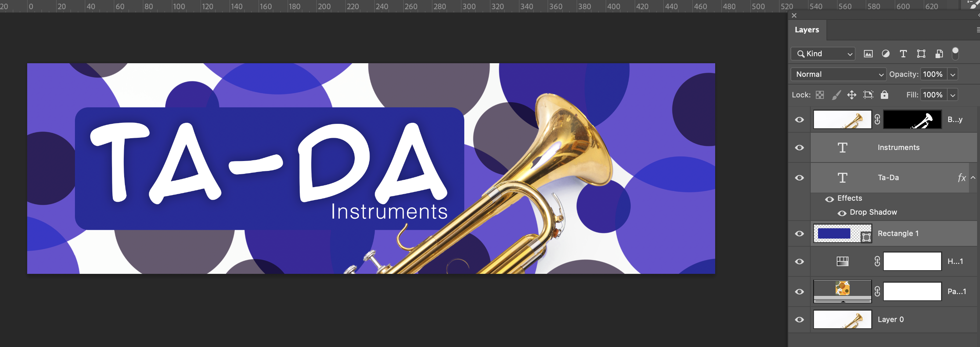This screenshot has height=347, width=980.
Task: Hide Layer 0
Action: point(800,319)
